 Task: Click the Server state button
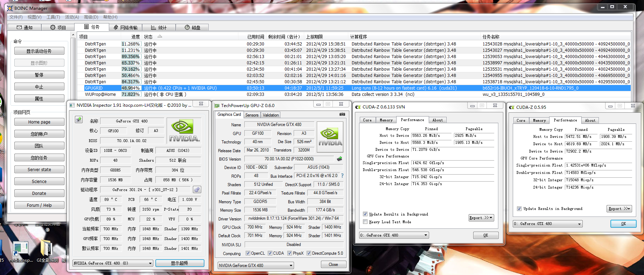tap(39, 169)
